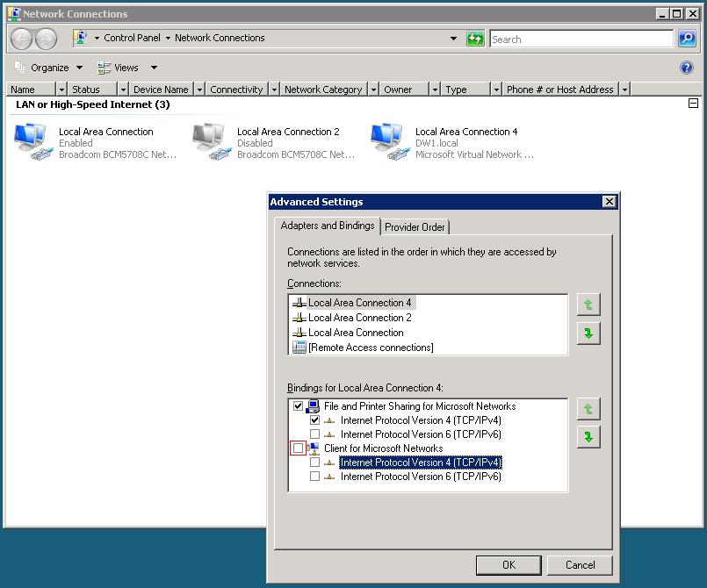Cancel the Advanced Settings dialog
Screen dimensions: 707x588
(x=580, y=565)
